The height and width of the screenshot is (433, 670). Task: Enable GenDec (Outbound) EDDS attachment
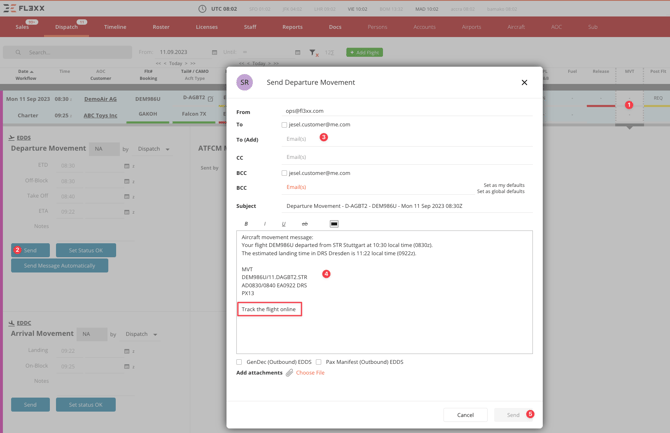click(239, 362)
